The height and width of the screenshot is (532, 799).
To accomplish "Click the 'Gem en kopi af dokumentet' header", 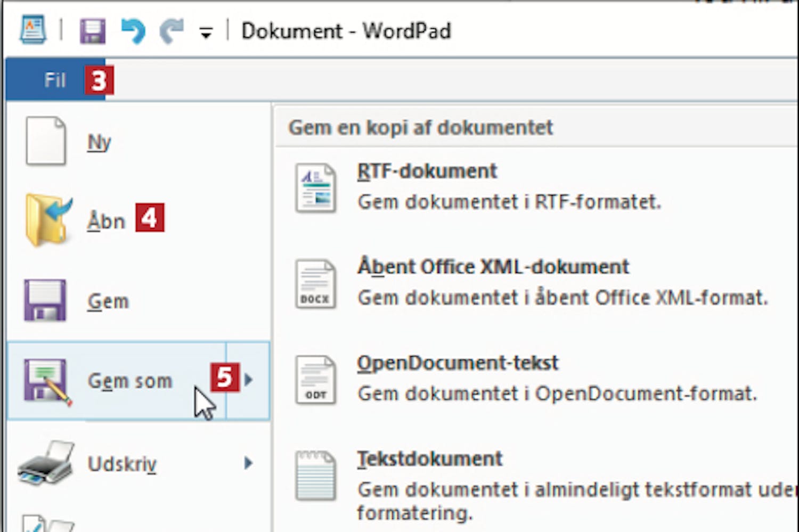I will point(421,128).
